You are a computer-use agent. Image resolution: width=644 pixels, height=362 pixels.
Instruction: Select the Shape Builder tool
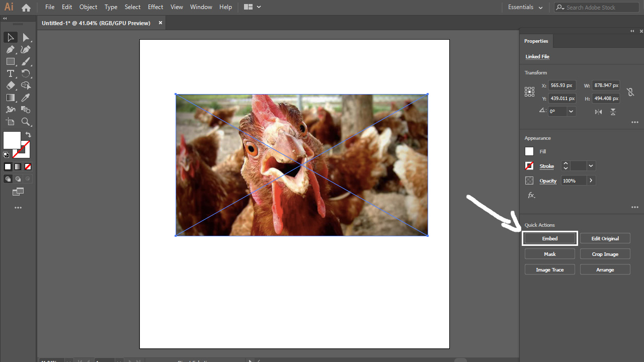[x=26, y=86]
